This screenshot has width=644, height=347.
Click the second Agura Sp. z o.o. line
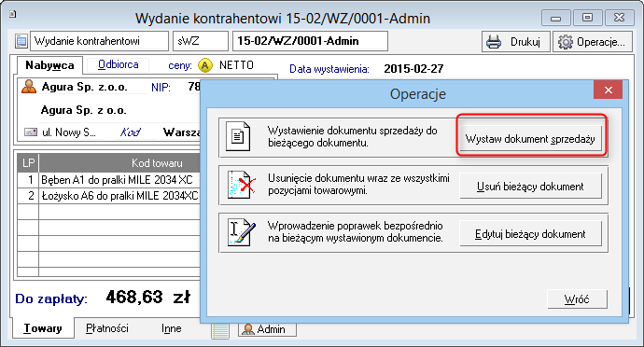pos(83,110)
